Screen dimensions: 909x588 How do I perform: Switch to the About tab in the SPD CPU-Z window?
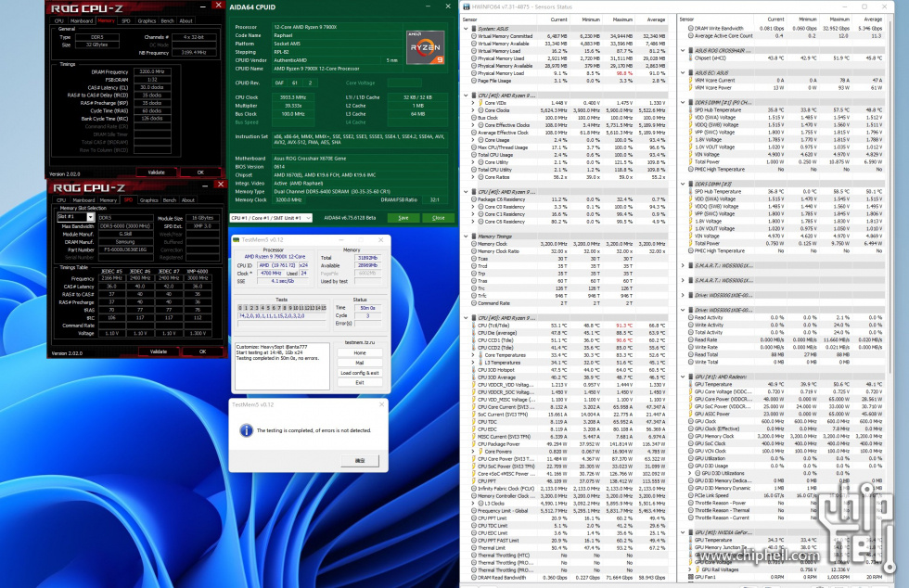coord(187,200)
